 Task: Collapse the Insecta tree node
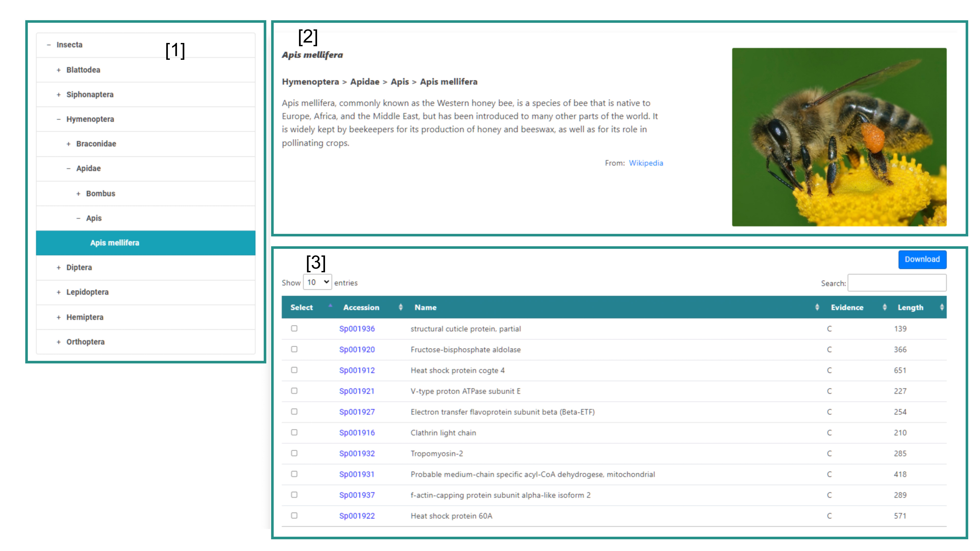(49, 45)
